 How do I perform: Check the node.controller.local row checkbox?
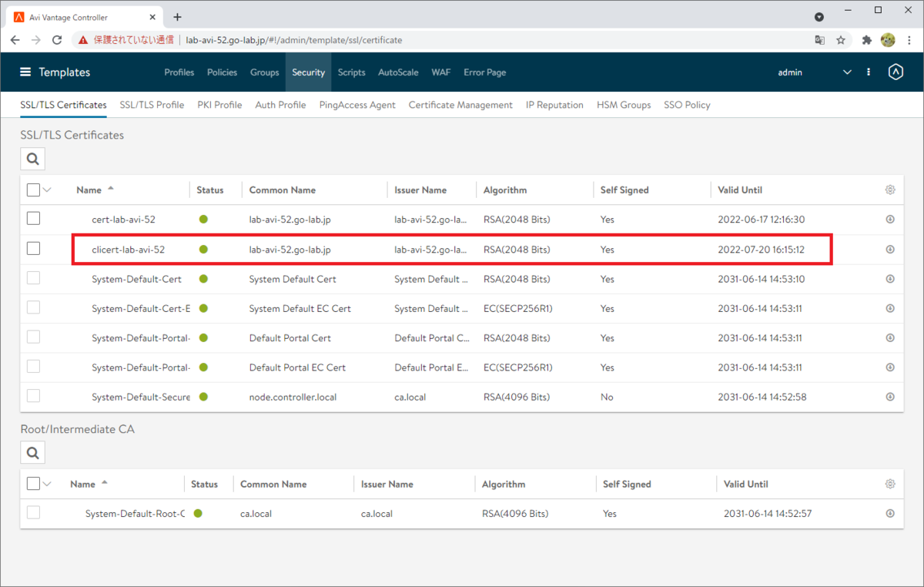click(x=33, y=396)
